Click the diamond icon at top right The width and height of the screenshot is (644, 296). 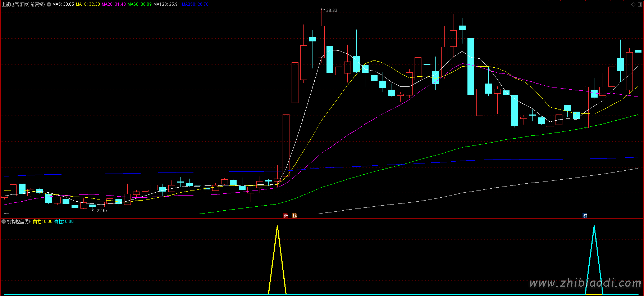coord(633,4)
